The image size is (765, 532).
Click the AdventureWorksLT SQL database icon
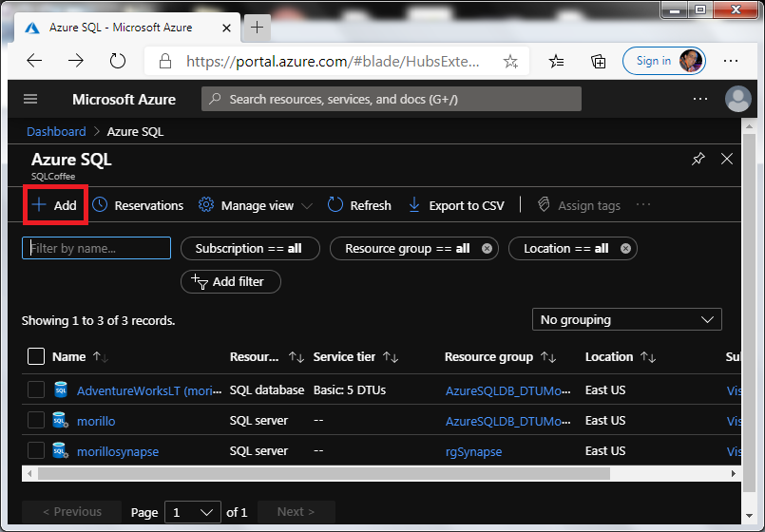click(x=61, y=389)
